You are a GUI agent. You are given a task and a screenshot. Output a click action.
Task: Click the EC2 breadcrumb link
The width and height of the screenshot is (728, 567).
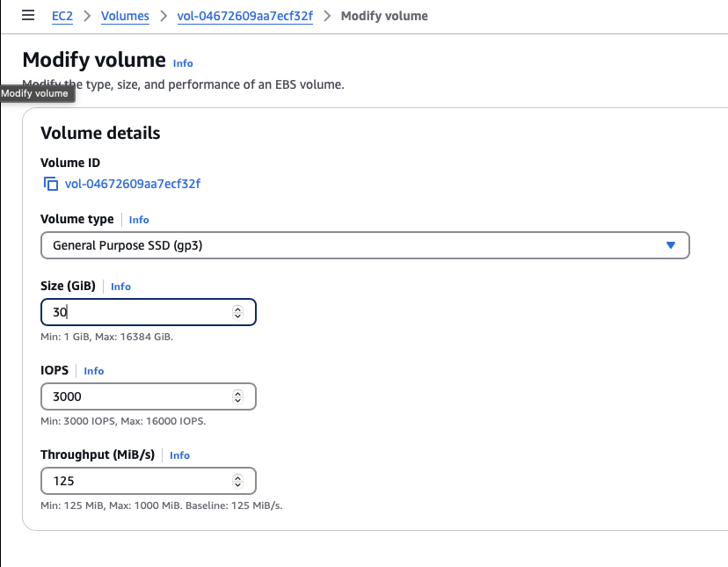click(x=62, y=16)
